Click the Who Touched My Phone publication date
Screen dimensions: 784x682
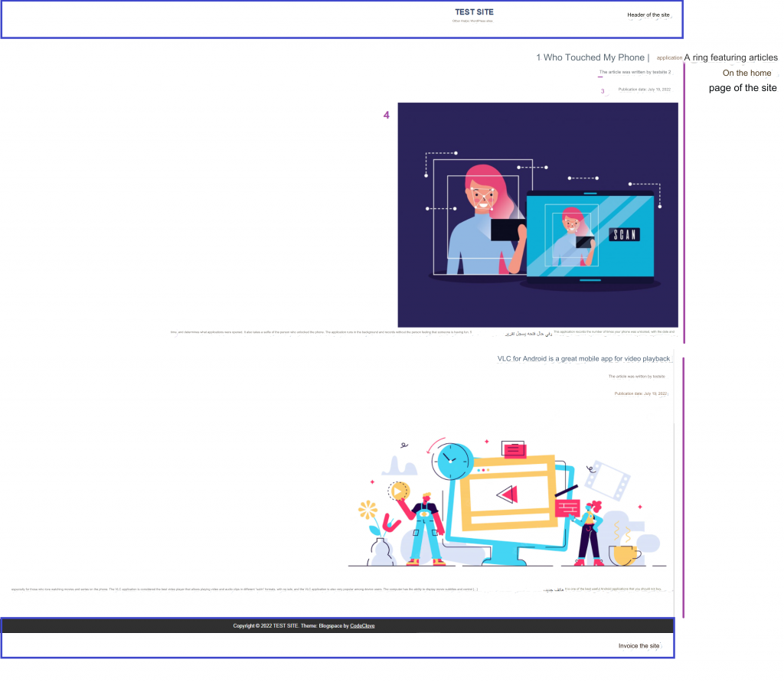(644, 90)
